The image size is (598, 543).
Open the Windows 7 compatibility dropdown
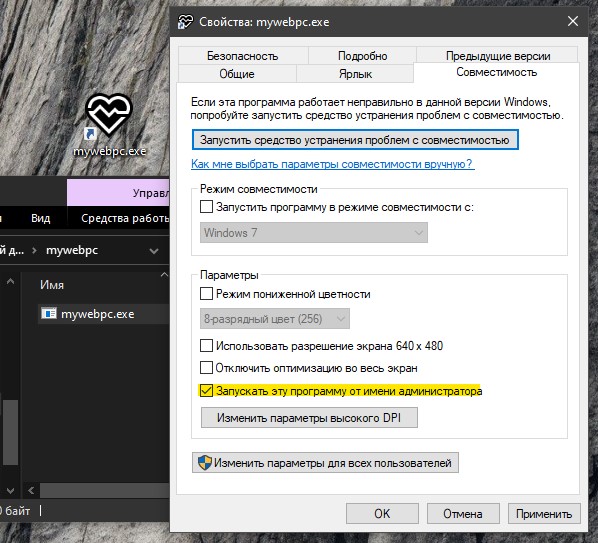pyautogui.click(x=313, y=233)
